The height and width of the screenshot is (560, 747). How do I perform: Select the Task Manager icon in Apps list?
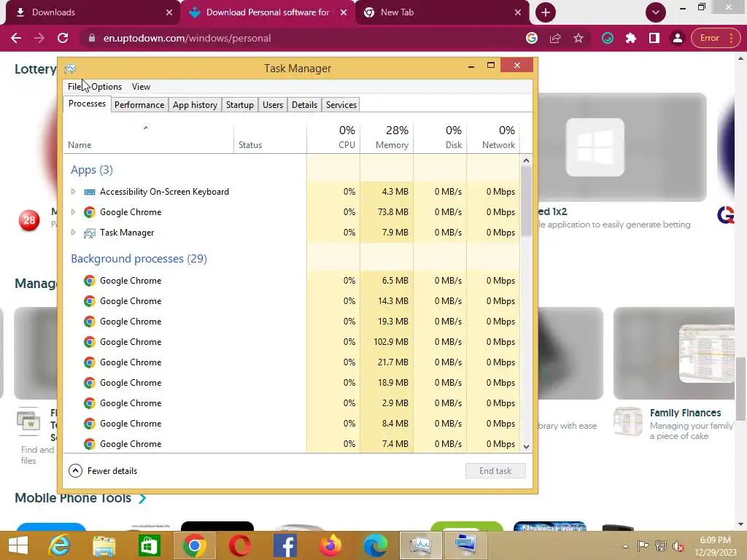click(90, 233)
